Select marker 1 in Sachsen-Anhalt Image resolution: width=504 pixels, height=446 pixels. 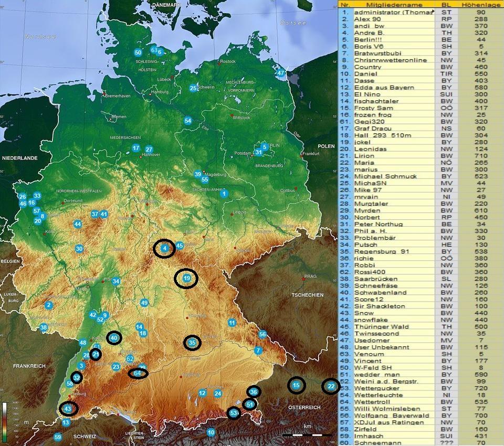224,194
